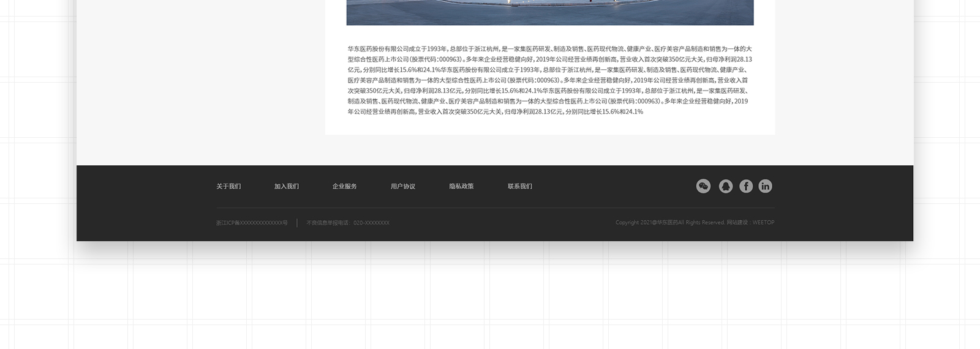Click the Copyright 2021@华东医药 text

[x=646, y=223]
